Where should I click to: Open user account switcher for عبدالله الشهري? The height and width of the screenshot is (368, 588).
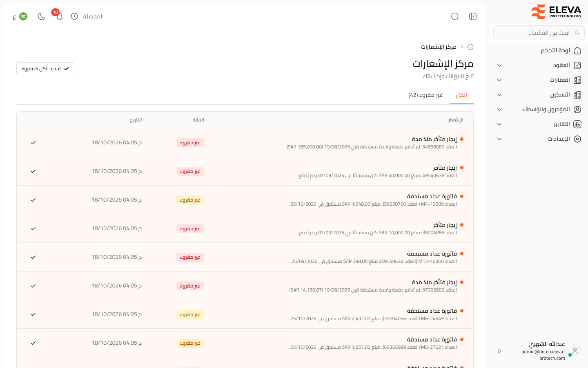499,351
